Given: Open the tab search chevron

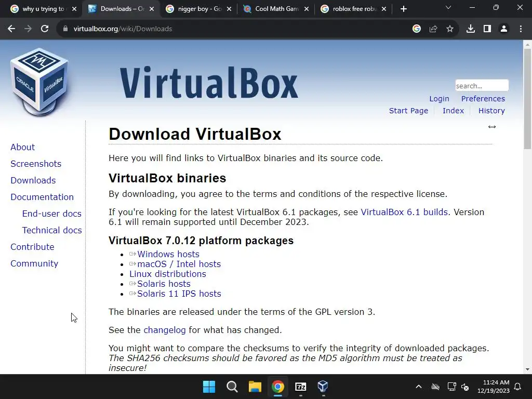Looking at the screenshot, I should coord(448,7).
